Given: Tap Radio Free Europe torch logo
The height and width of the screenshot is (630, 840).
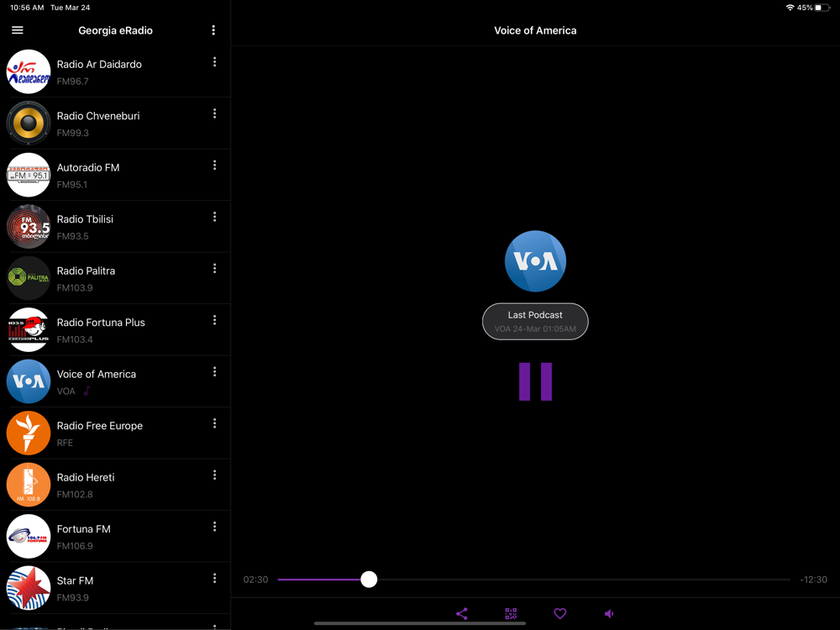Looking at the screenshot, I should (x=29, y=433).
